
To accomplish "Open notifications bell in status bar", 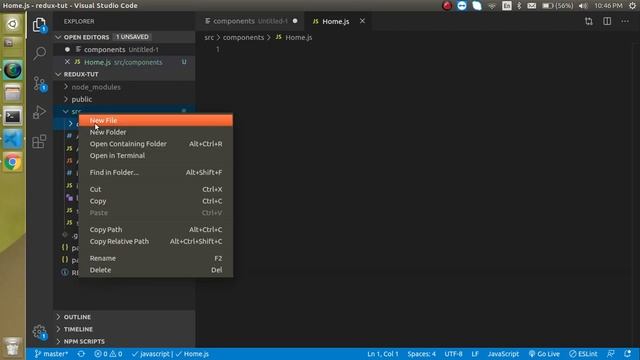I will tap(627, 354).
